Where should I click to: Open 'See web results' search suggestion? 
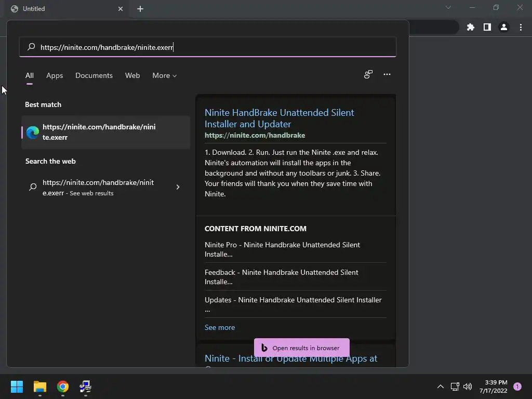pos(98,187)
